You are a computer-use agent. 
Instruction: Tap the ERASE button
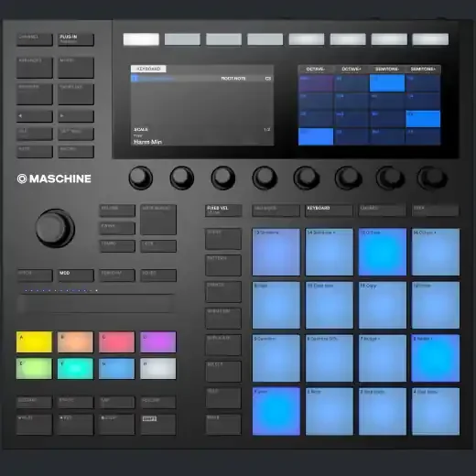coord(75,402)
